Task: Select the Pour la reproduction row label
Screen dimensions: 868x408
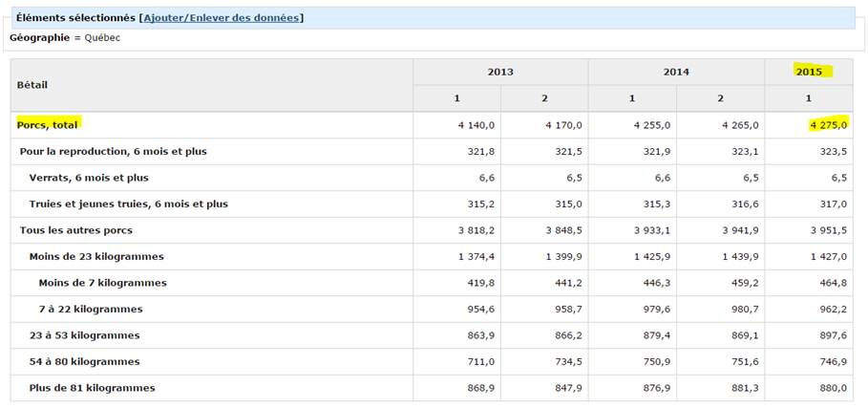Action: pos(113,151)
